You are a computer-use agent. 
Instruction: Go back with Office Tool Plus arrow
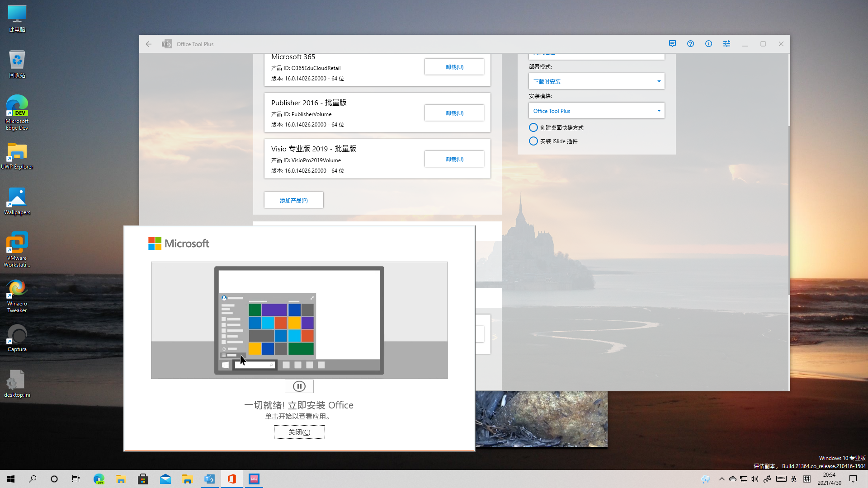click(x=149, y=44)
